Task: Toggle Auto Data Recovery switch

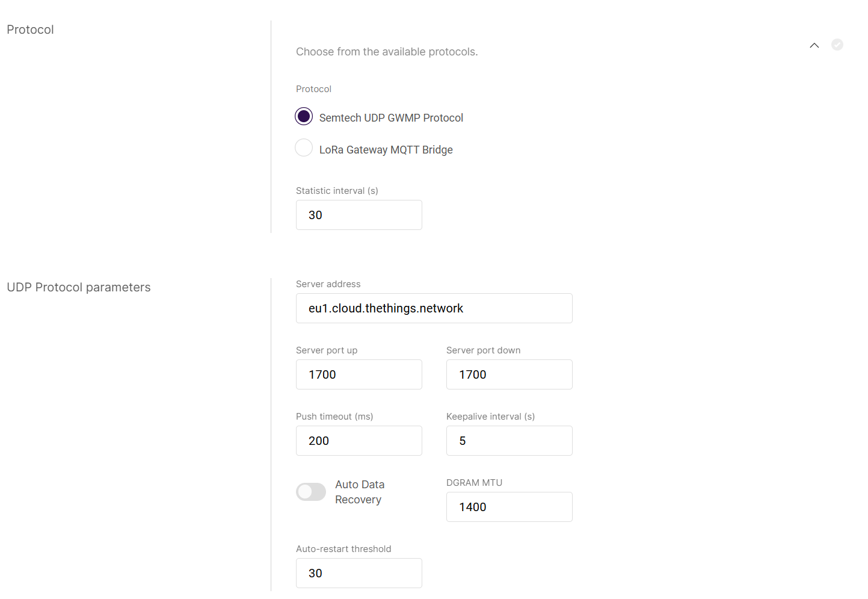Action: [x=311, y=492]
